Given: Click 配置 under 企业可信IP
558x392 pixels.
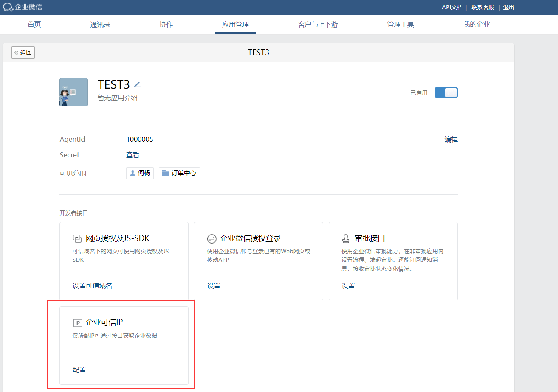Looking at the screenshot, I should point(79,370).
